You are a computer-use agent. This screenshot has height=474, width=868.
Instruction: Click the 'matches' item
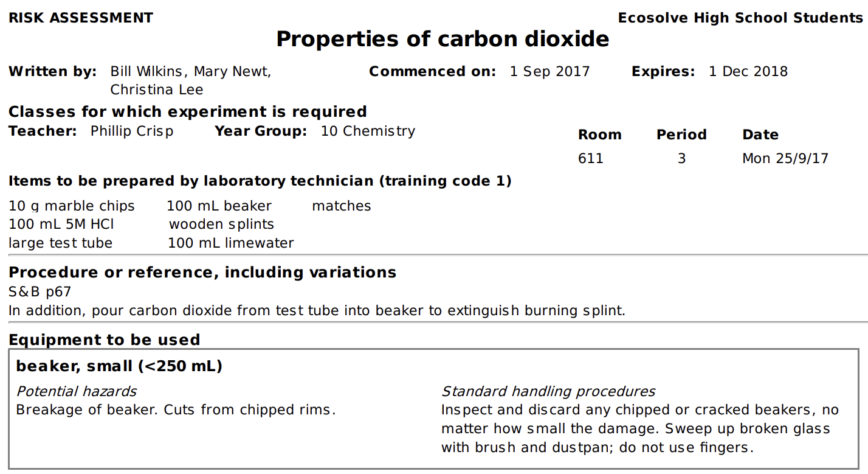point(341,206)
